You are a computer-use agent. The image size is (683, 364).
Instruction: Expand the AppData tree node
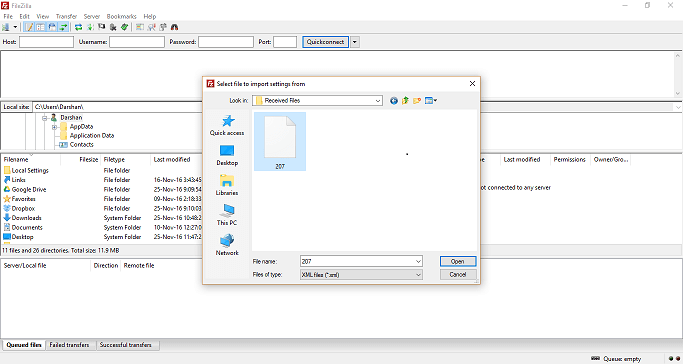click(54, 127)
